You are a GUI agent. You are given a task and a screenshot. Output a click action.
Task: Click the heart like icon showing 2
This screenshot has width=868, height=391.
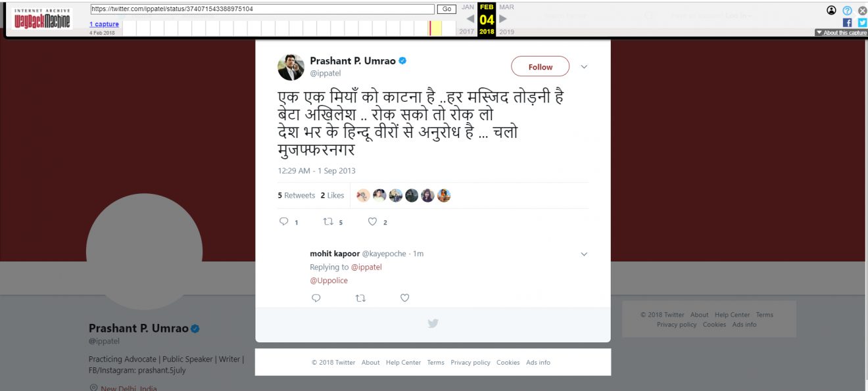click(372, 222)
